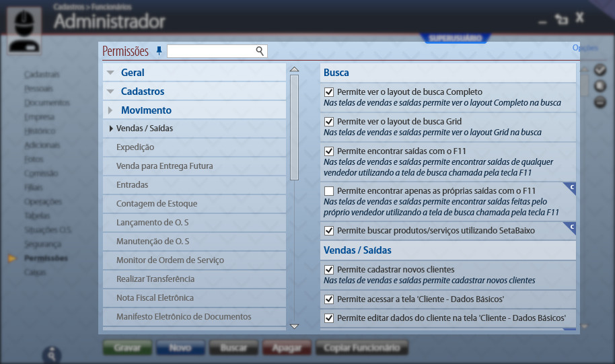This screenshot has height=364, width=615.
Task: Open the Pessoais sidebar item
Action: click(38, 89)
